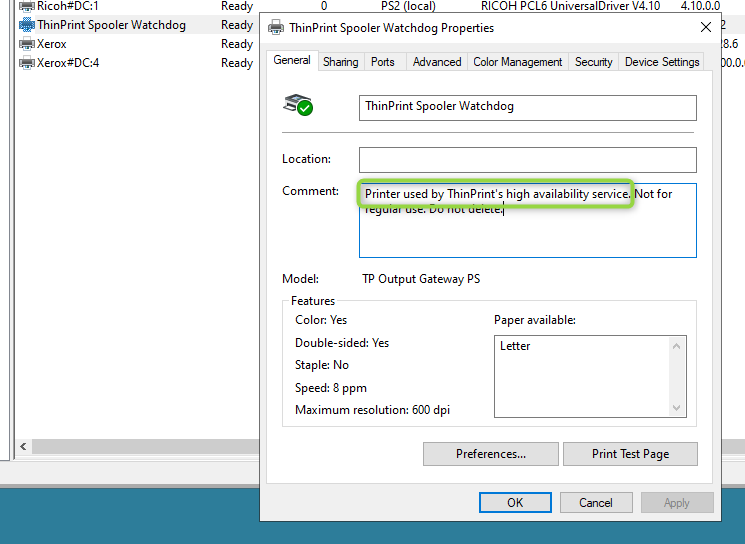This screenshot has height=544, width=745.
Task: Click the dialog title bar printer icon
Action: pos(276,28)
